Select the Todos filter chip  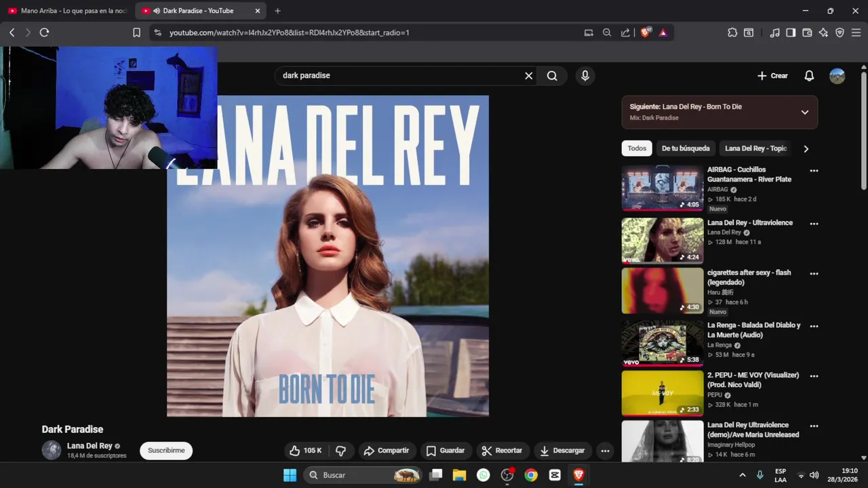click(x=637, y=148)
